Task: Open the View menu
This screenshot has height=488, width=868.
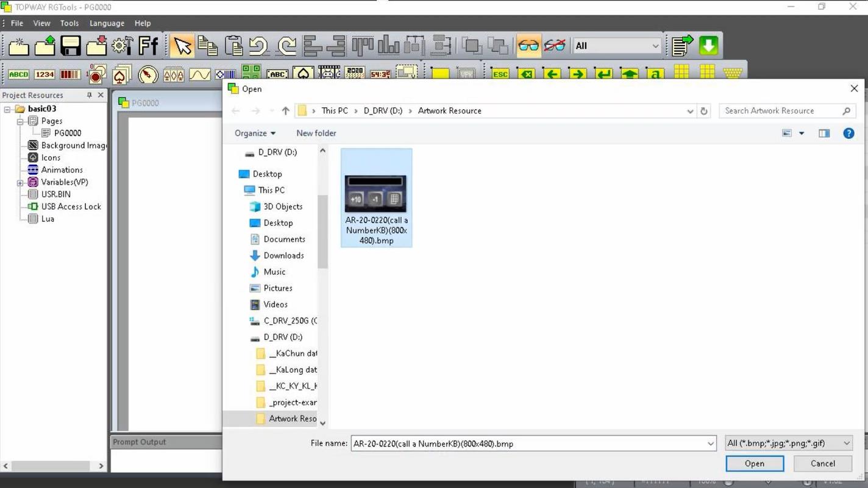Action: pos(41,23)
